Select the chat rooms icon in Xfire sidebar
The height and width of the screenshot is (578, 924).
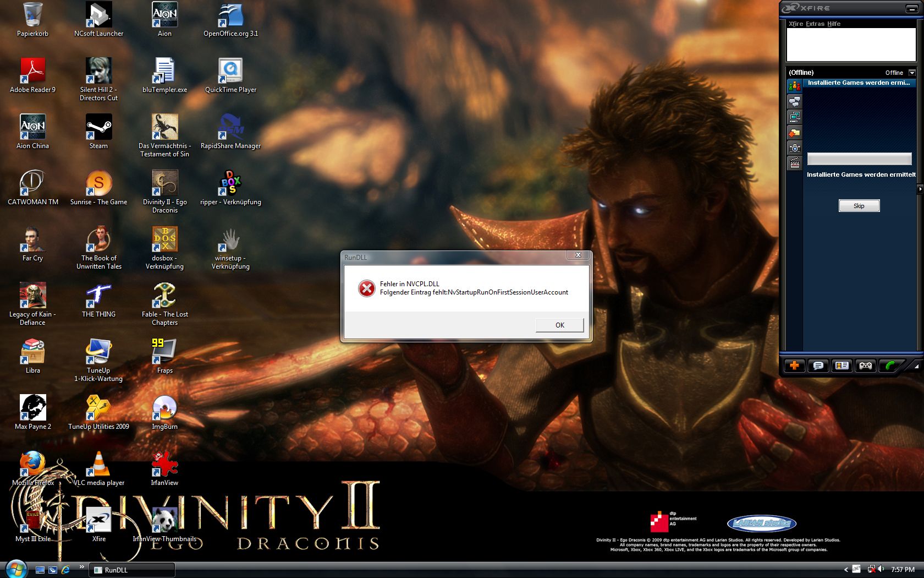click(794, 101)
